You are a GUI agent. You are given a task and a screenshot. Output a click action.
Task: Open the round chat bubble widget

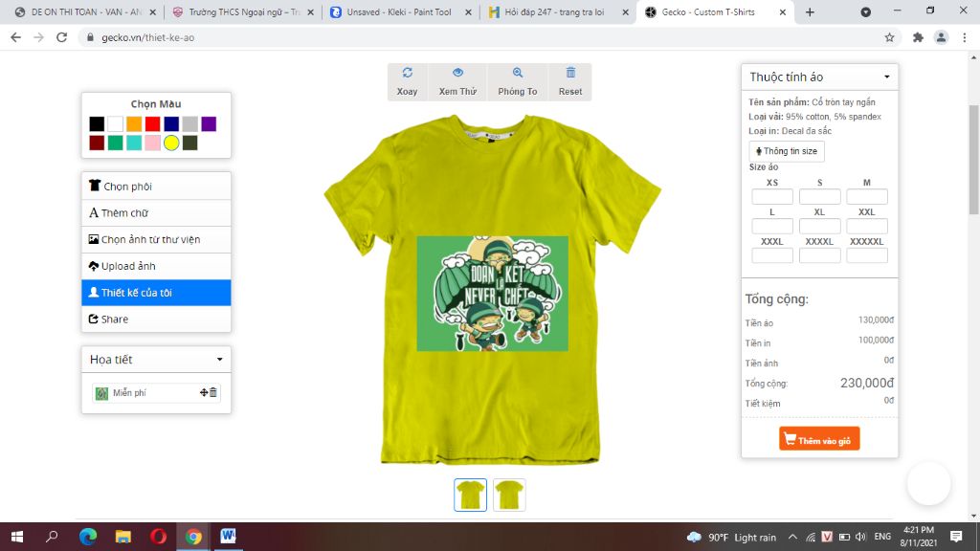pos(928,483)
